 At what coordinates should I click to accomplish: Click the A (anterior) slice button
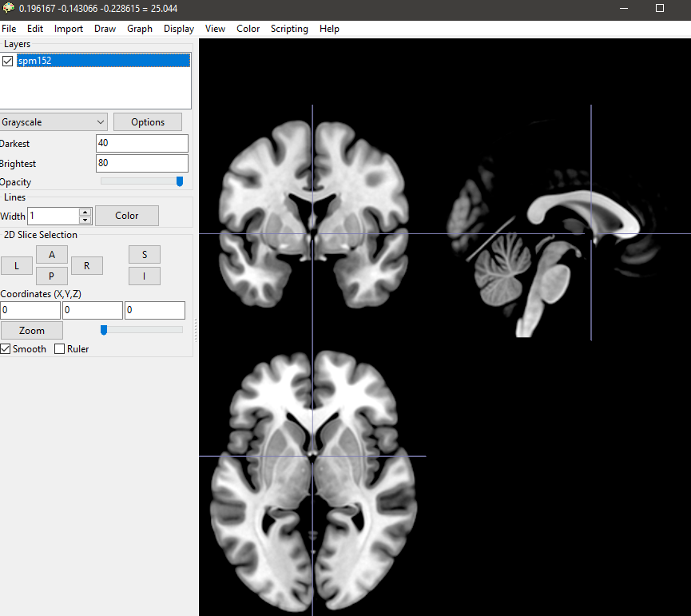(x=52, y=254)
